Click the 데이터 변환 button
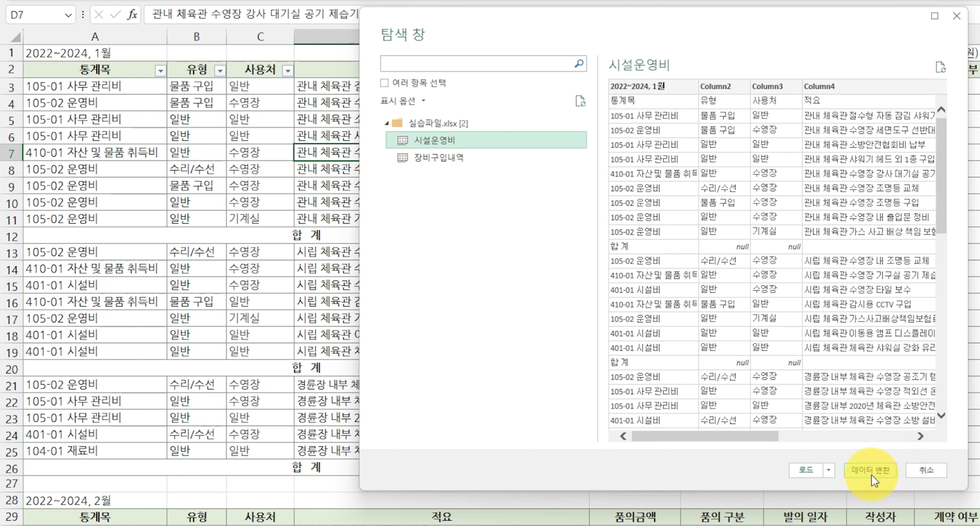 [x=870, y=470]
